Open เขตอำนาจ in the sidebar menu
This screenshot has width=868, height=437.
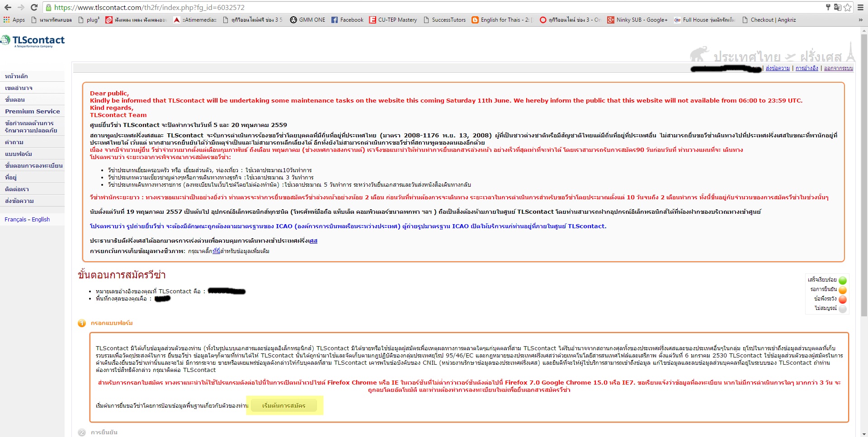[33, 88]
